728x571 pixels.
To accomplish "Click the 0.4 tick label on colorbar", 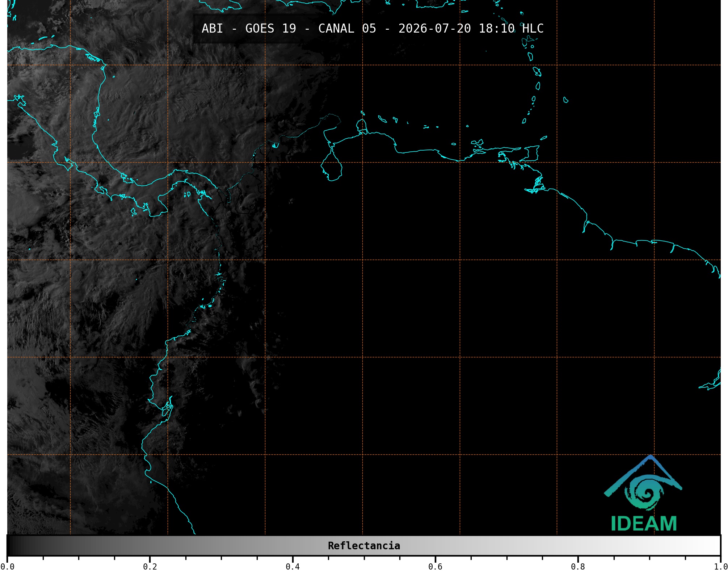I will coord(293,566).
